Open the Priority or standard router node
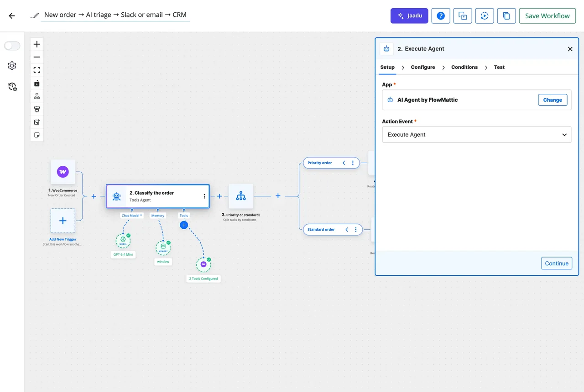 (x=241, y=196)
